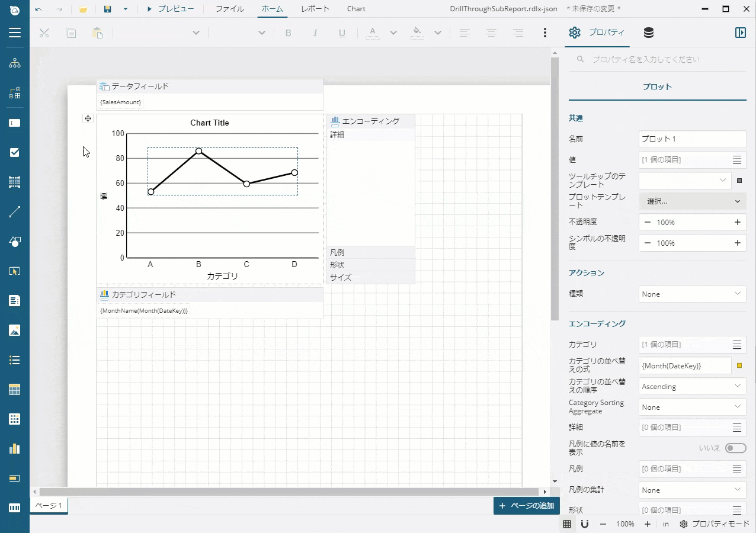756x533 pixels.
Task: Click the プレビュー button
Action: coord(170,9)
